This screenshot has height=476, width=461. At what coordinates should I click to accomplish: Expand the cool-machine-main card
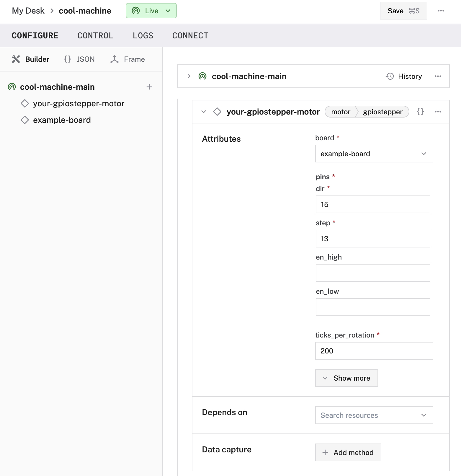189,76
